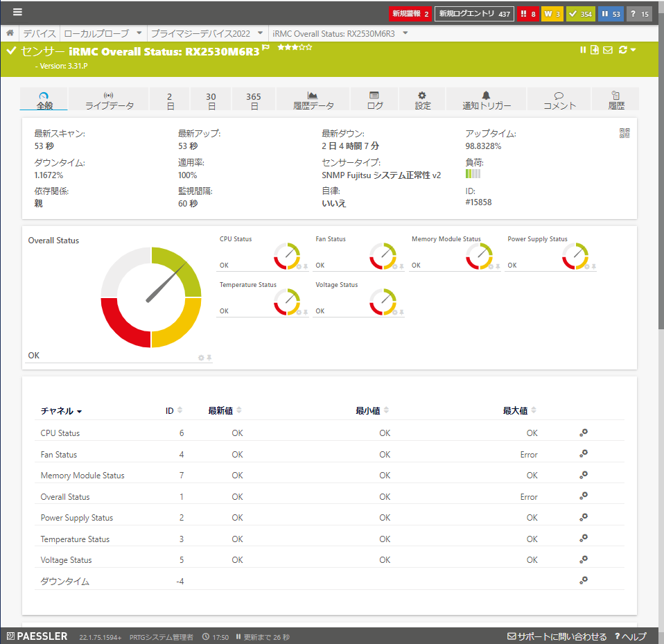664x644 pixels.
Task: Pause the sensor via header pause icon
Action: [x=583, y=50]
